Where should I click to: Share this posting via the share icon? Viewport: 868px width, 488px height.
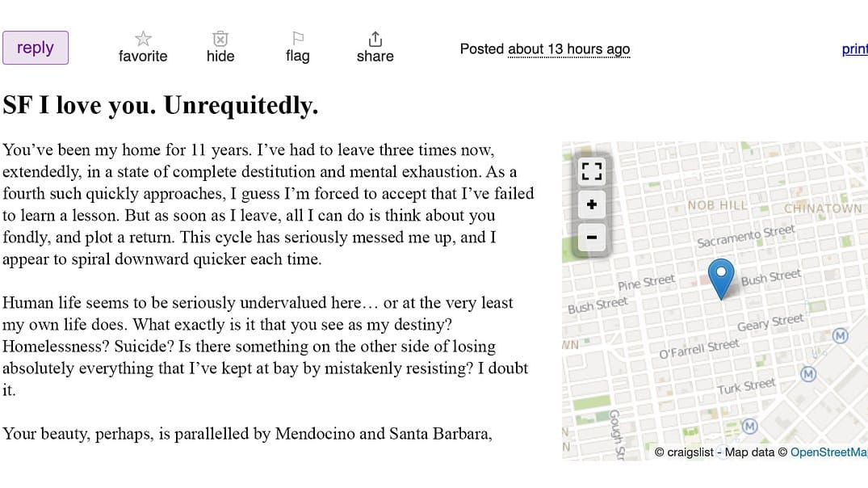pos(374,38)
